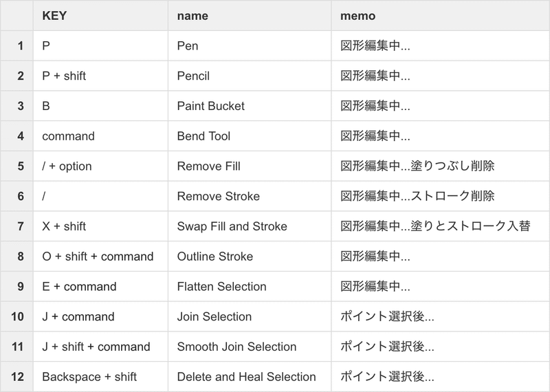The width and height of the screenshot is (550, 392).
Task: Click the 'Outline Stroke' name cell
Action: click(250, 257)
